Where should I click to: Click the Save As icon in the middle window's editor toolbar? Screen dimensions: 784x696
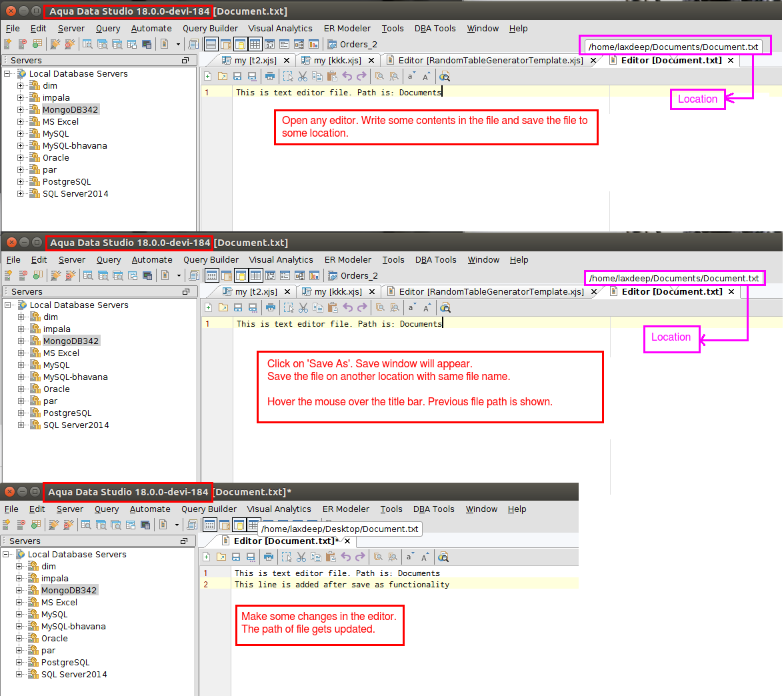click(253, 308)
